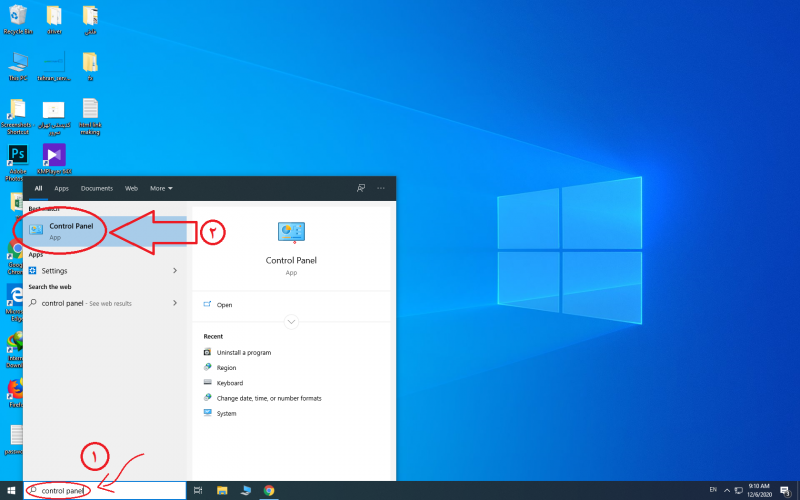Switch to the Apps search tab
The image size is (800, 500).
click(62, 188)
